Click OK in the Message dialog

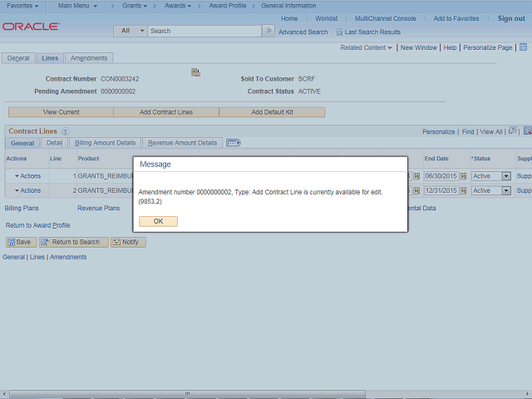click(158, 221)
